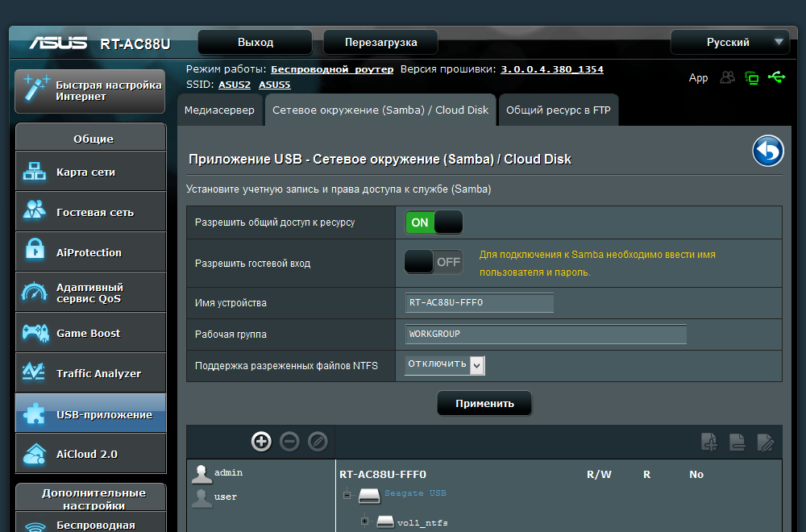Select the admin user name
The height and width of the screenshot is (532, 806).
click(x=229, y=472)
